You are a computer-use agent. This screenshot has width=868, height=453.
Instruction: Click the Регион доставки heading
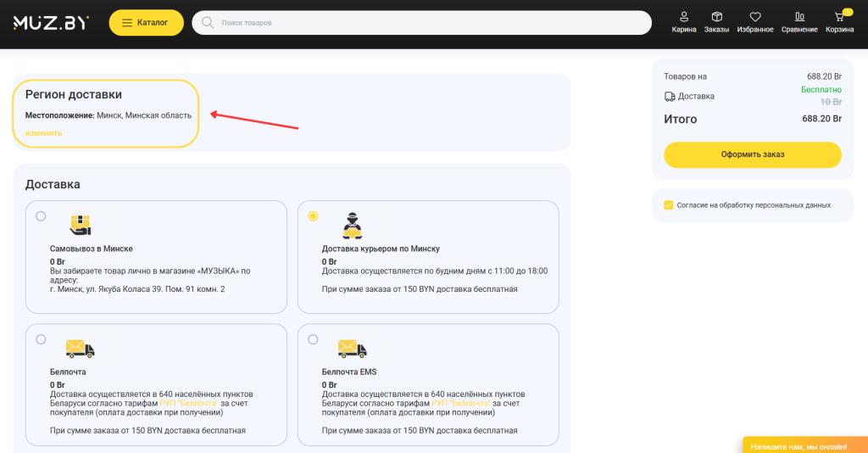pos(74,94)
